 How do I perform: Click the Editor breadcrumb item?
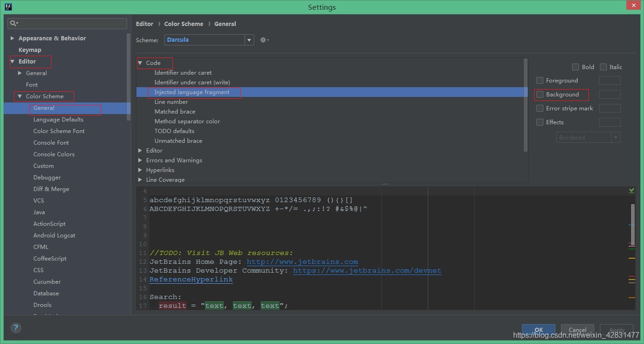coord(144,24)
